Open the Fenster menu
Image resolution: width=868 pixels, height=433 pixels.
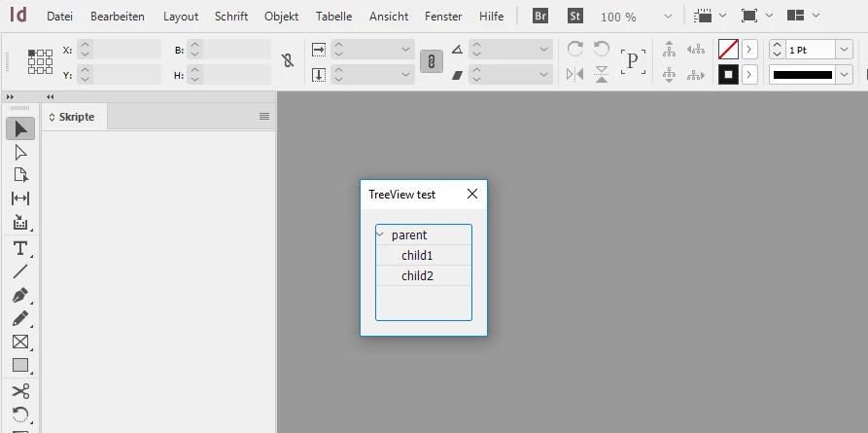click(x=443, y=17)
